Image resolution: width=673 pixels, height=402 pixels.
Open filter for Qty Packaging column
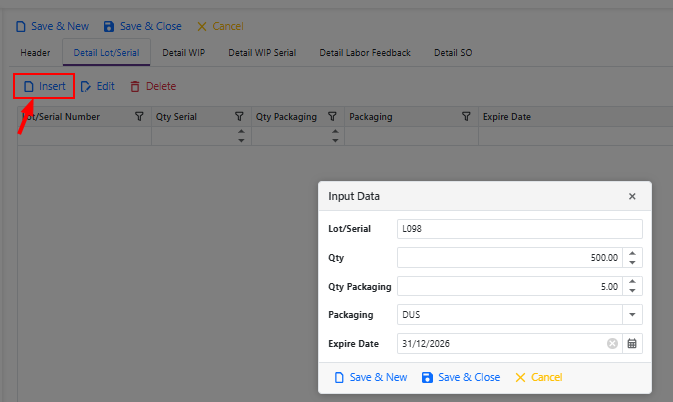coord(332,116)
